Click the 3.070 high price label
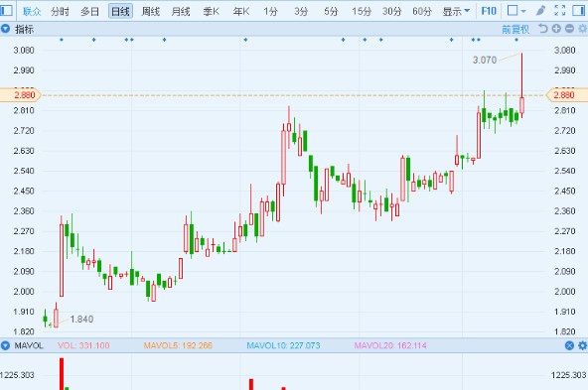 [485, 60]
